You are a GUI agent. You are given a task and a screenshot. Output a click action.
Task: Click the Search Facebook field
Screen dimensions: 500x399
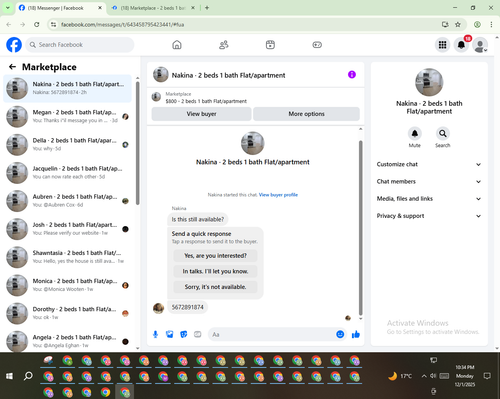point(80,45)
